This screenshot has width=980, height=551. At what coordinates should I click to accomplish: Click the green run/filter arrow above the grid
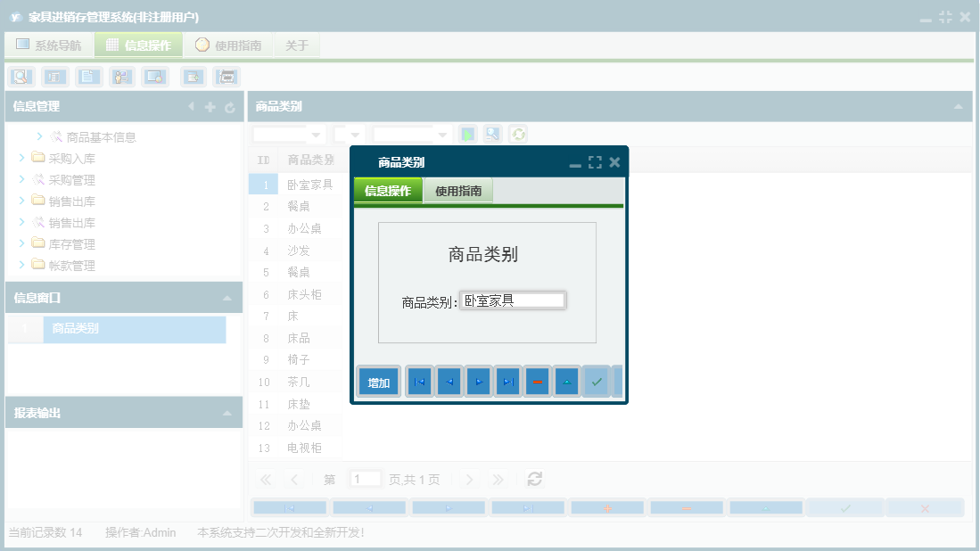[x=465, y=134]
